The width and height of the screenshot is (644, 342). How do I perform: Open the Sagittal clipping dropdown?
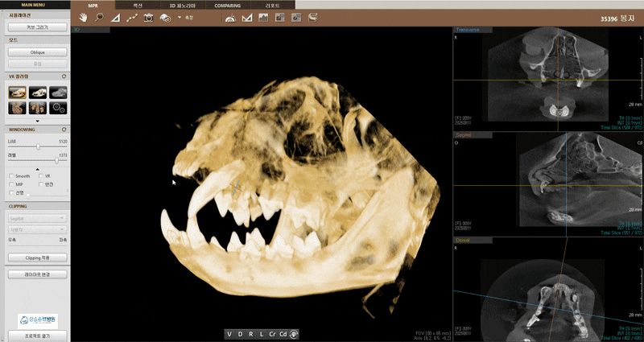pyautogui.click(x=37, y=218)
